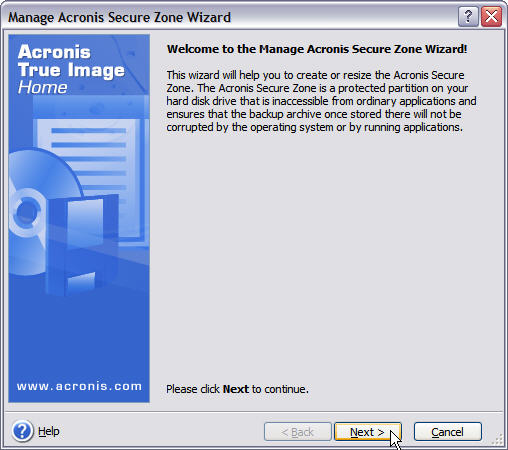The height and width of the screenshot is (450, 508).
Task: Click the blue folder graphic in banner
Action: pos(83,245)
